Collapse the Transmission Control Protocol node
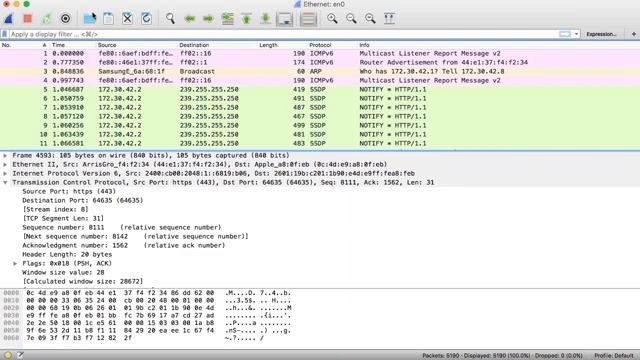 [5, 182]
